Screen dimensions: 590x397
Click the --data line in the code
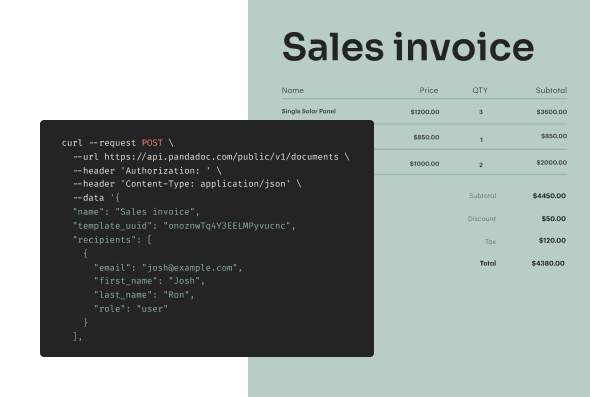96,198
